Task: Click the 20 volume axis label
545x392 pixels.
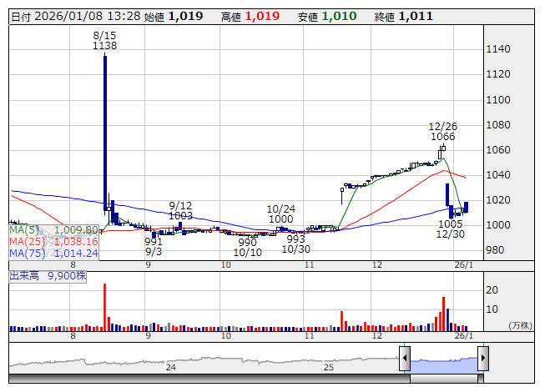Action: click(x=492, y=290)
